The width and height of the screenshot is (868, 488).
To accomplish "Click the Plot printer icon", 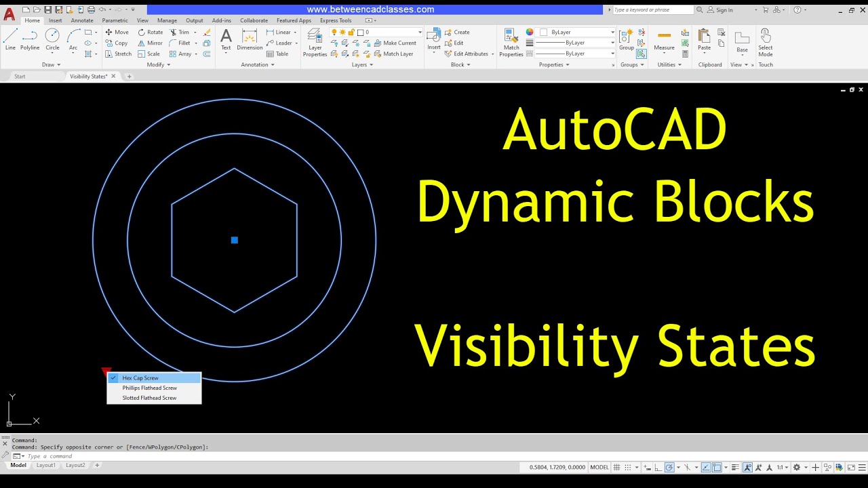I will tap(91, 9).
